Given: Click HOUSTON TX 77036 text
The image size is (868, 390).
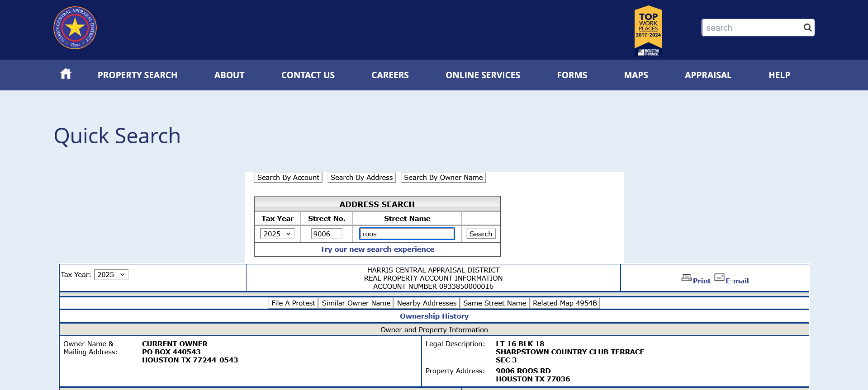Looking at the screenshot, I should pos(533,379).
